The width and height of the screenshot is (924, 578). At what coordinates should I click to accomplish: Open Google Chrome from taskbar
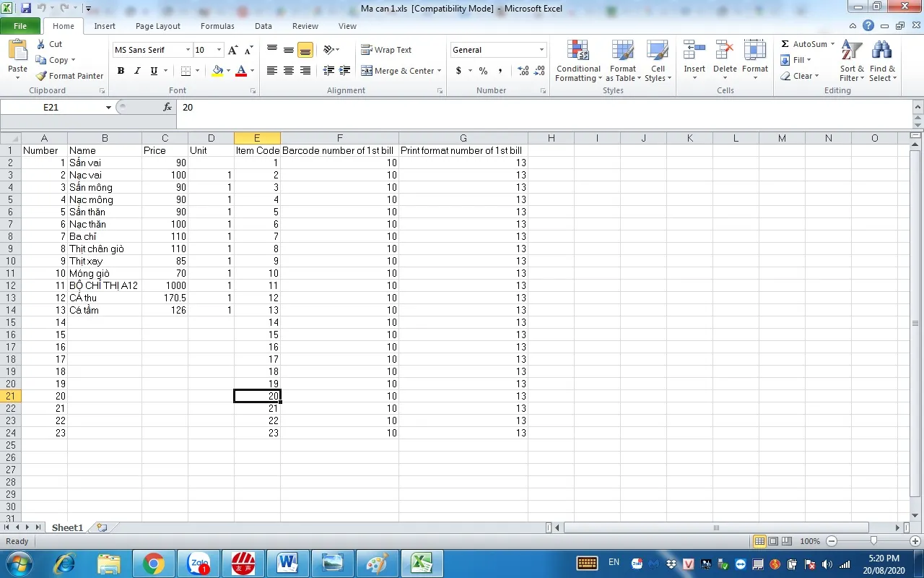pos(153,564)
